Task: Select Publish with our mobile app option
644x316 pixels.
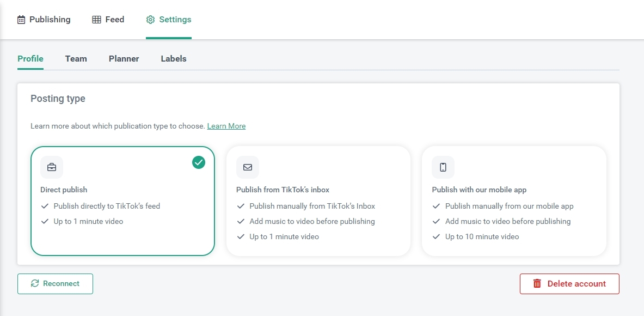Action: (514, 201)
